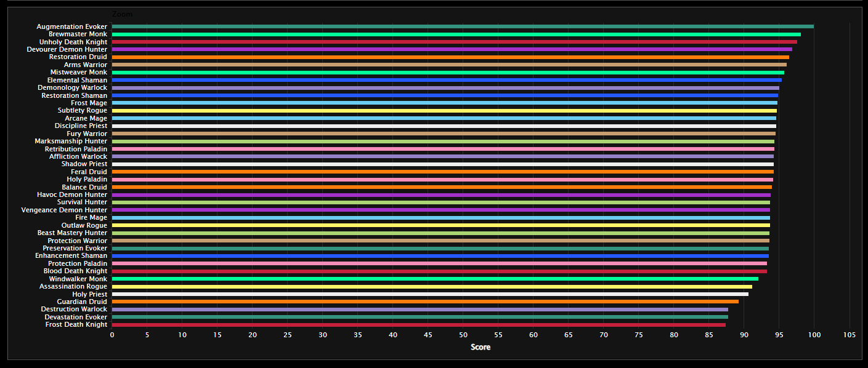This screenshot has width=868, height=368.
Task: Click the Havoc Demon Hunter label
Action: click(x=72, y=194)
